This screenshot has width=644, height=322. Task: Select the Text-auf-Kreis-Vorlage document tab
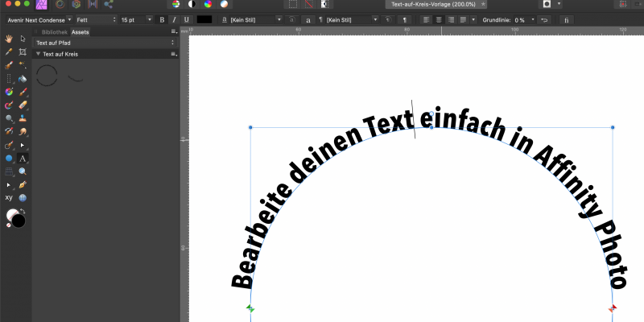tap(436, 4)
